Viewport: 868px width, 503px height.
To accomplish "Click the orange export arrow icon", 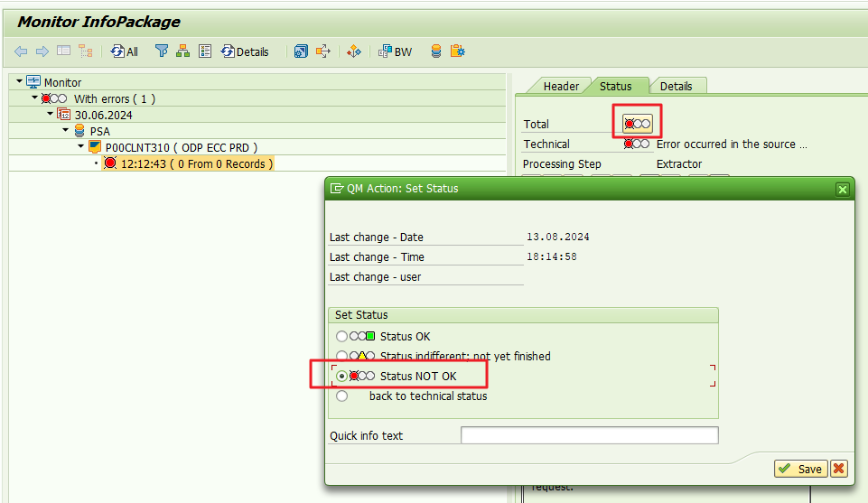I will [x=322, y=51].
